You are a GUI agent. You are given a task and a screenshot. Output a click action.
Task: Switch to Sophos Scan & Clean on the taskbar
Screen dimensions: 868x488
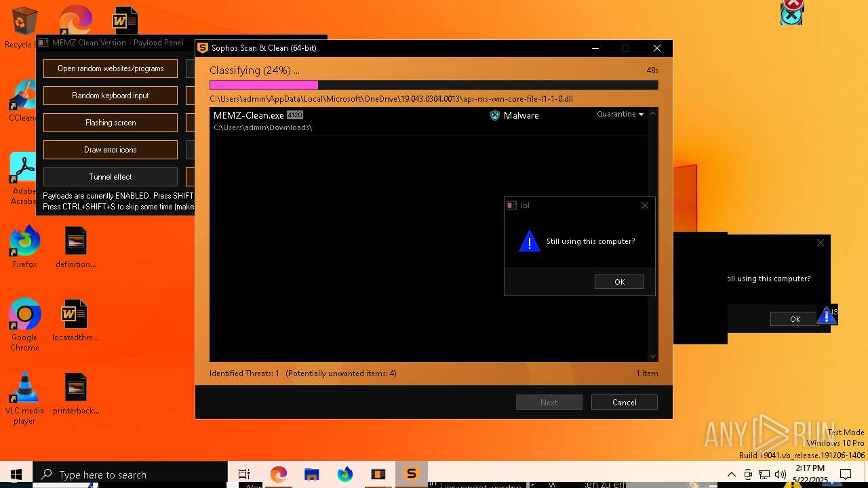coord(411,474)
